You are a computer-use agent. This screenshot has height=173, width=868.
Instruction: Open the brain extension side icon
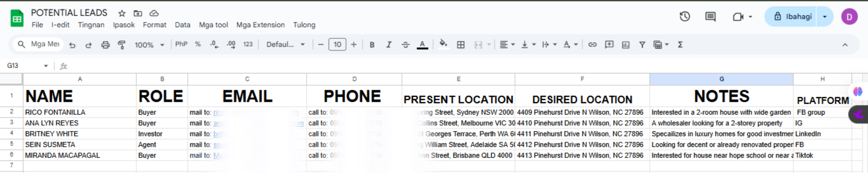coord(858,91)
